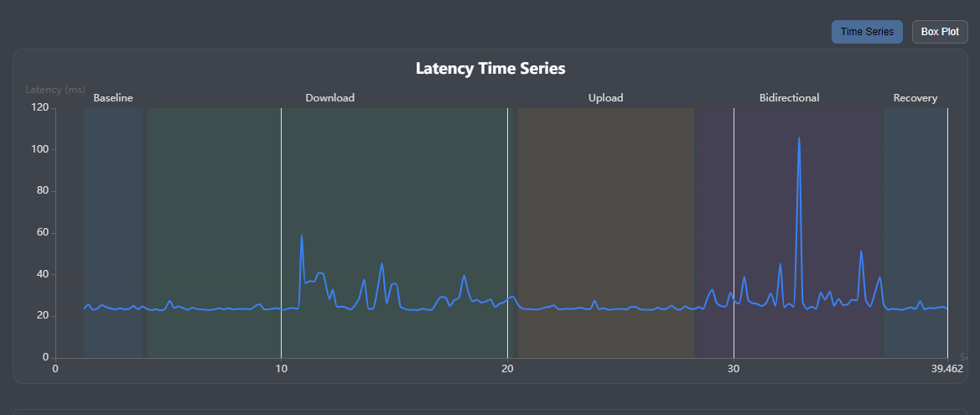Click the 120 y-axis tick label

[40, 107]
